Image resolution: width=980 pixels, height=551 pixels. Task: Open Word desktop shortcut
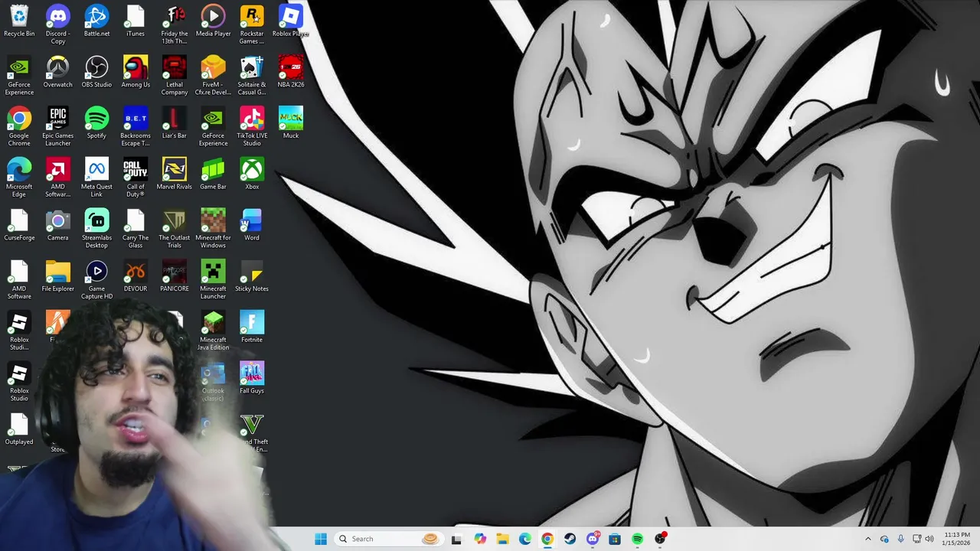pyautogui.click(x=252, y=226)
